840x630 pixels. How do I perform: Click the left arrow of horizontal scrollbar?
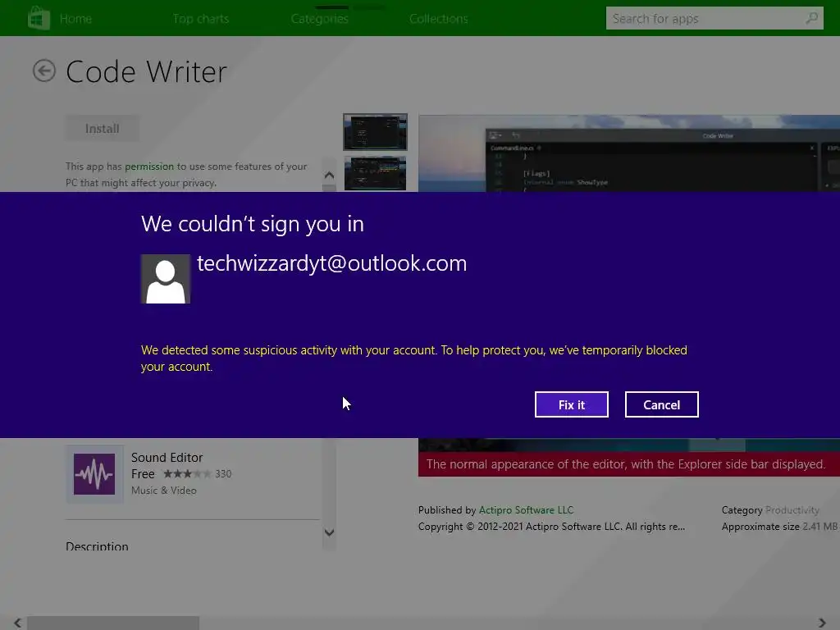pyautogui.click(x=18, y=623)
